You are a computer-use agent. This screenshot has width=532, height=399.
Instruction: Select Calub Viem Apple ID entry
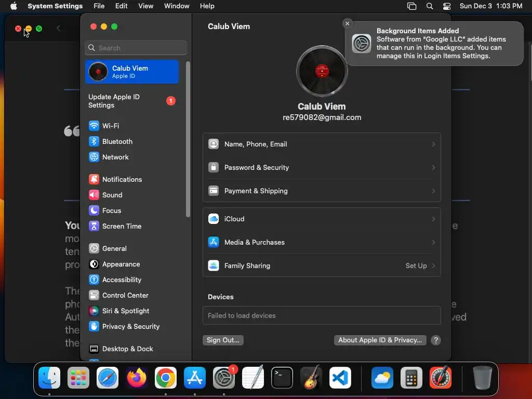tap(131, 72)
